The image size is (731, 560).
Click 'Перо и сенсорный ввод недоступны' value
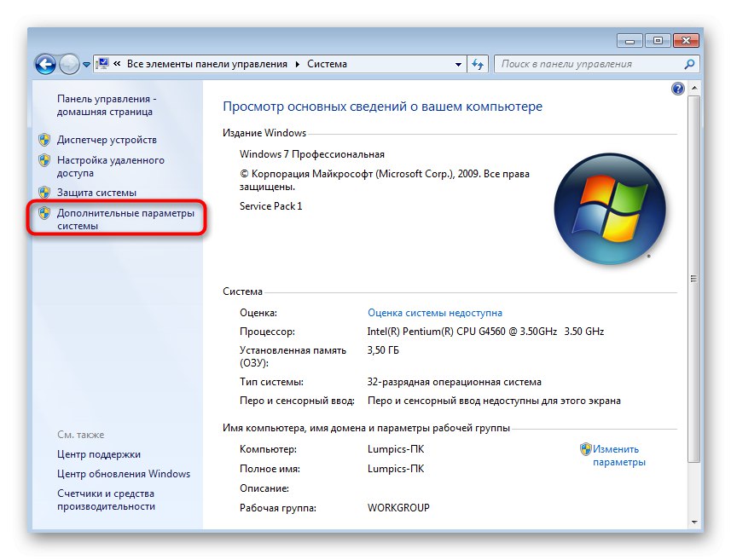pyautogui.click(x=494, y=401)
